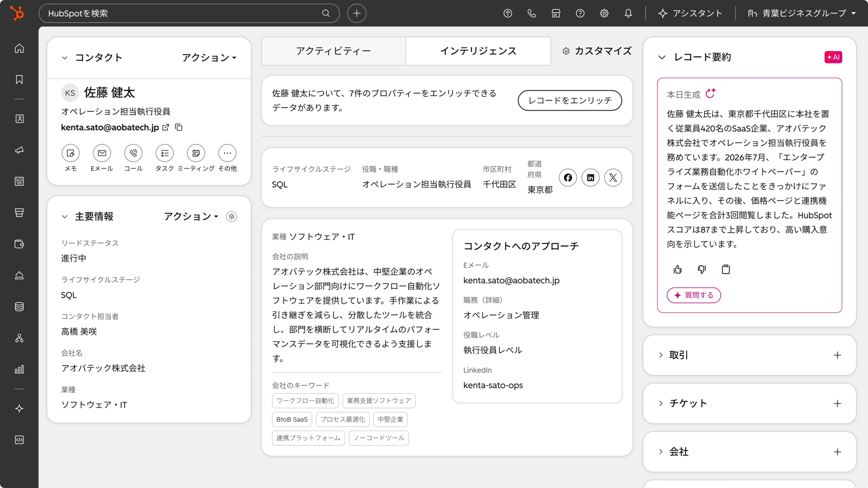The image size is (868, 488).
Task: Click レコードをエンリッチ button
Action: (x=570, y=100)
